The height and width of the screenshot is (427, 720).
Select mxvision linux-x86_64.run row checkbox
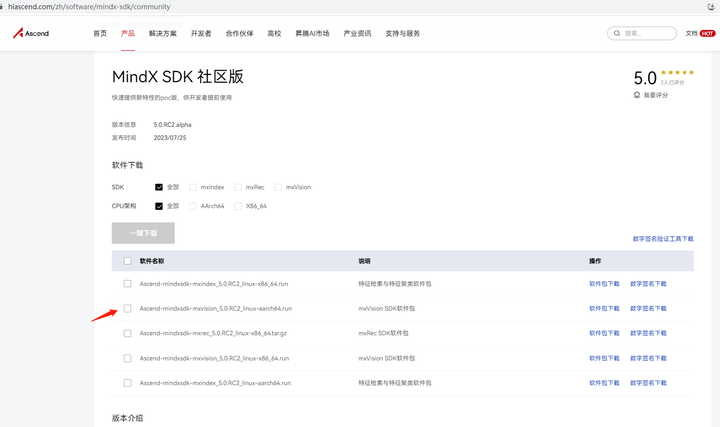pos(127,358)
